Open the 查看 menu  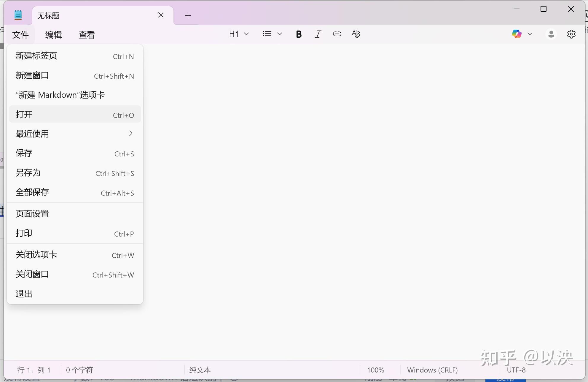click(x=87, y=34)
